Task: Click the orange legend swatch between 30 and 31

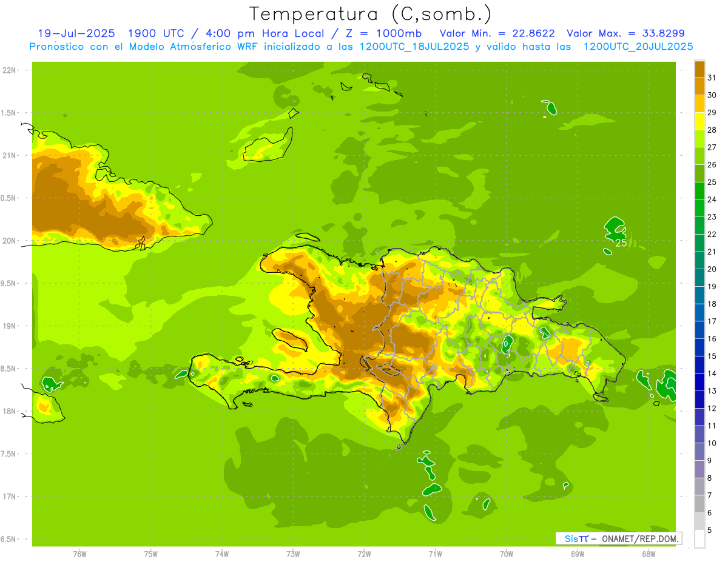Action: point(699,86)
